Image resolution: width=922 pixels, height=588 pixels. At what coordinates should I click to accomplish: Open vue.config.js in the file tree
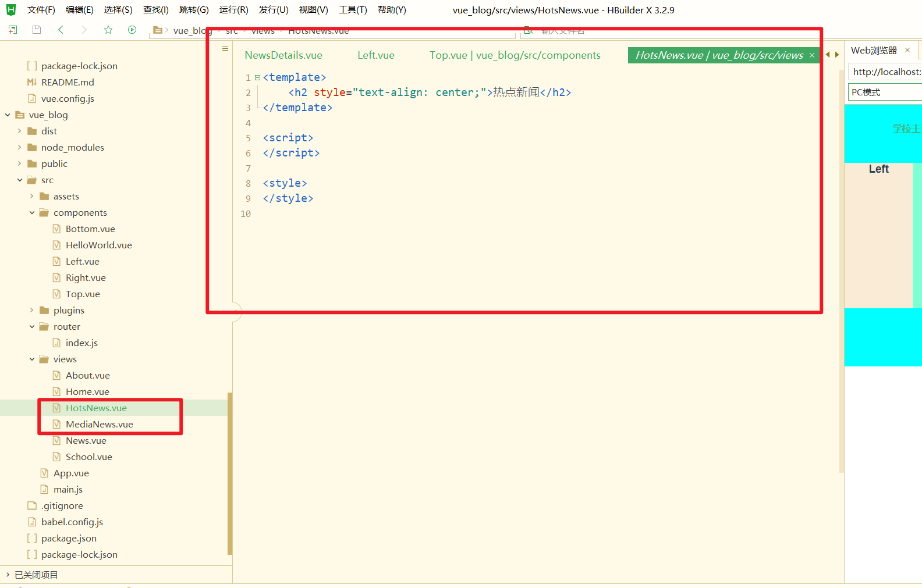point(68,99)
